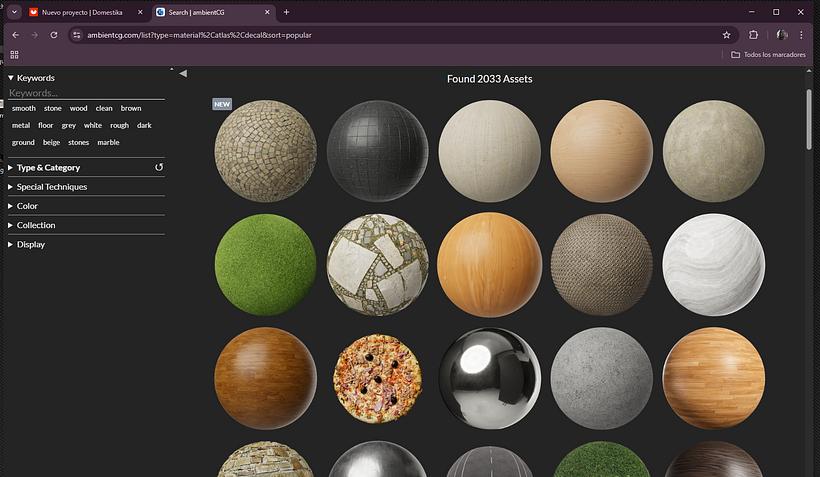
Task: Click the Keywords search input field
Action: point(85,93)
